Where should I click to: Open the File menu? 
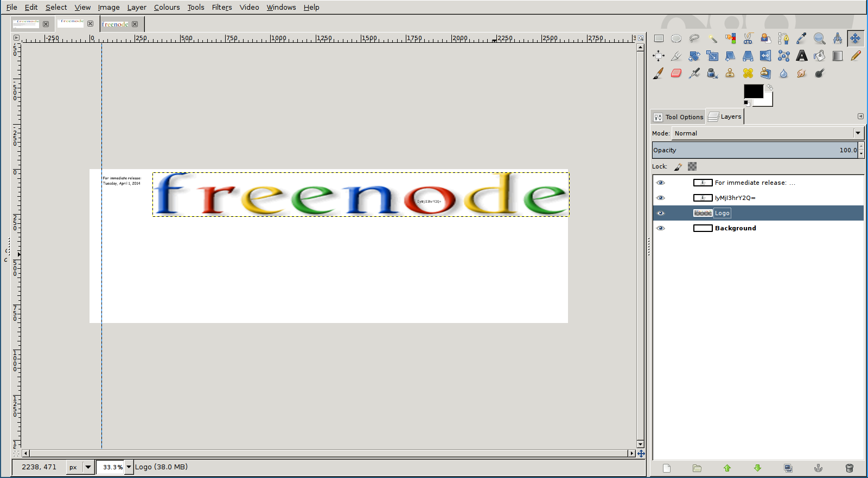pos(11,7)
